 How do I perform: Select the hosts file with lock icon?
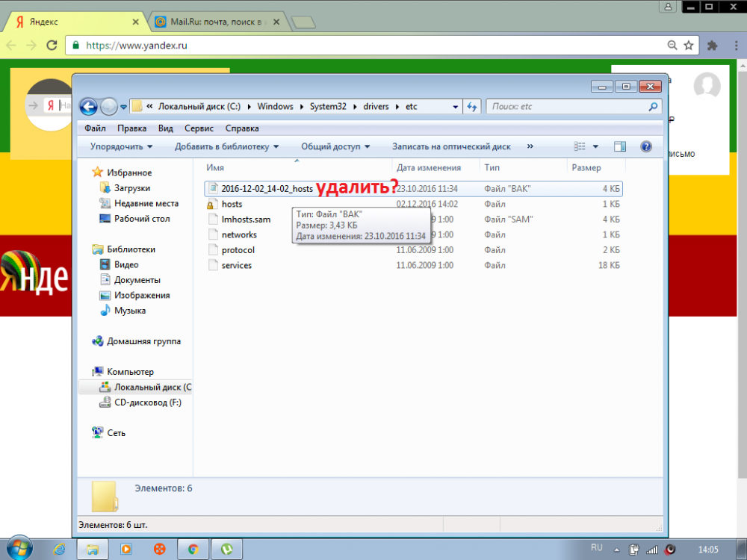pyautogui.click(x=232, y=204)
